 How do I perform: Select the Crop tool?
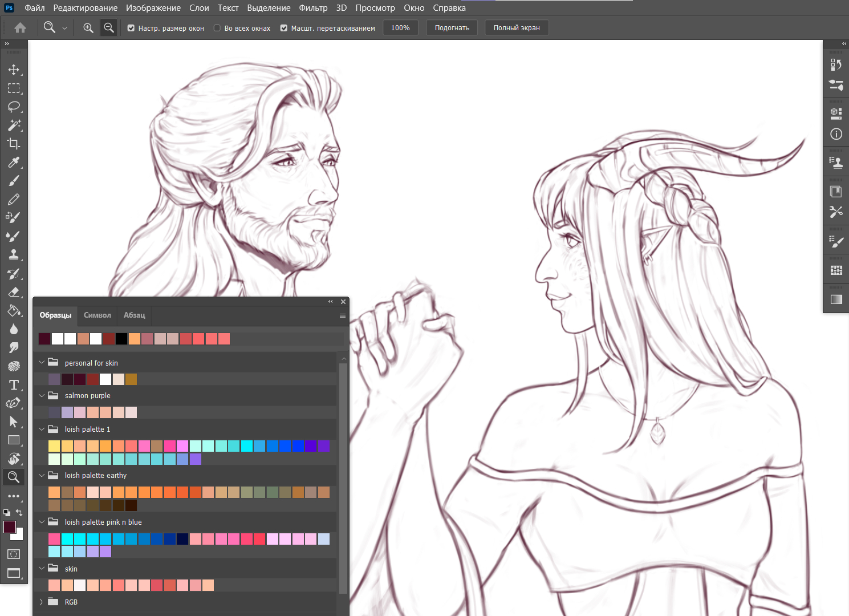14,144
